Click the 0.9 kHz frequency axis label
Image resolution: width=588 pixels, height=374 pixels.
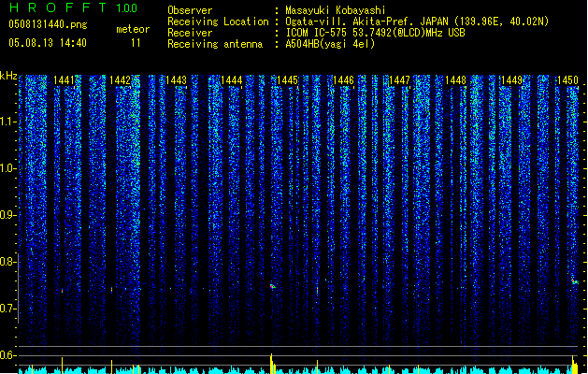[x=7, y=215]
